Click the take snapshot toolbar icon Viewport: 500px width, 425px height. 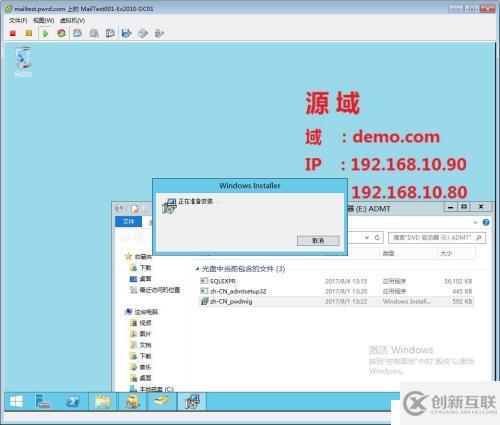(x=78, y=33)
